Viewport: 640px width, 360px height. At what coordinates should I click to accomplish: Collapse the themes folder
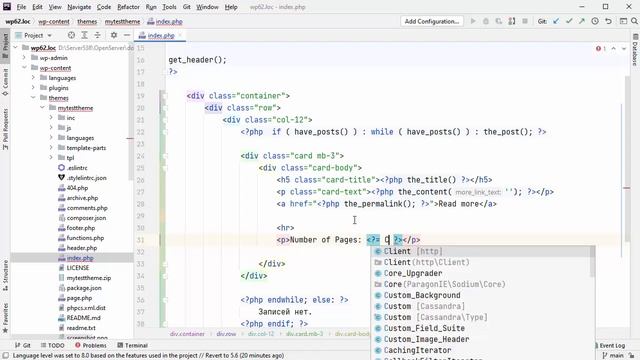33,98
